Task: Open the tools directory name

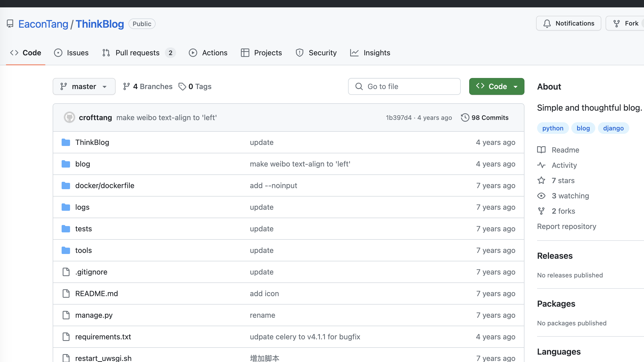Action: coord(83,250)
